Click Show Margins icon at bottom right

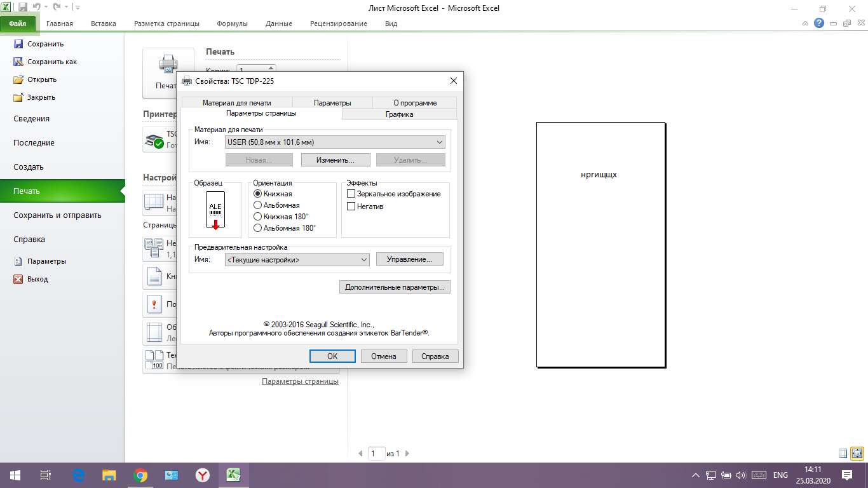click(x=843, y=453)
